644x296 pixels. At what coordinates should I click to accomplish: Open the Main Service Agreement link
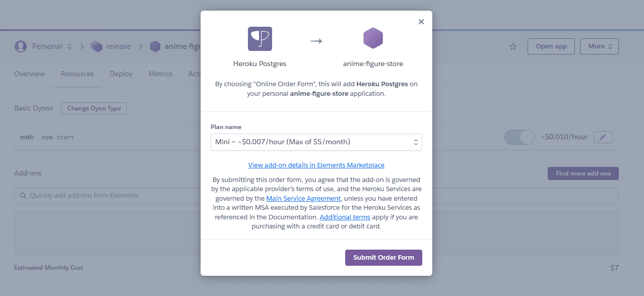pyautogui.click(x=303, y=198)
